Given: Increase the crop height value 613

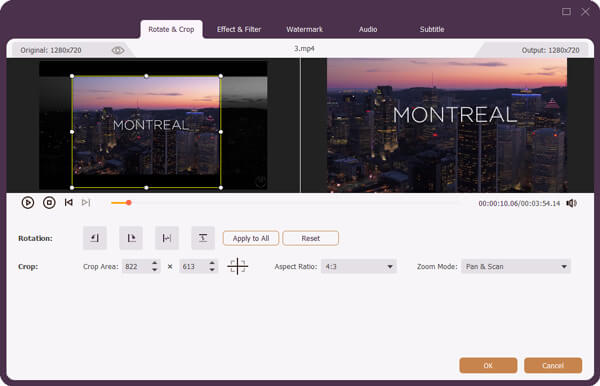Looking at the screenshot, I should [x=212, y=263].
